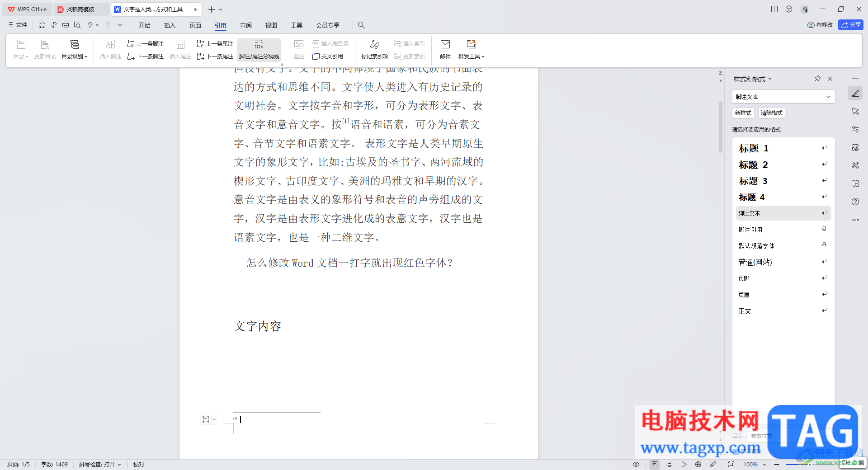Click the search magnifier icon in menu bar
The height and width of the screenshot is (470, 868).
[361, 25]
